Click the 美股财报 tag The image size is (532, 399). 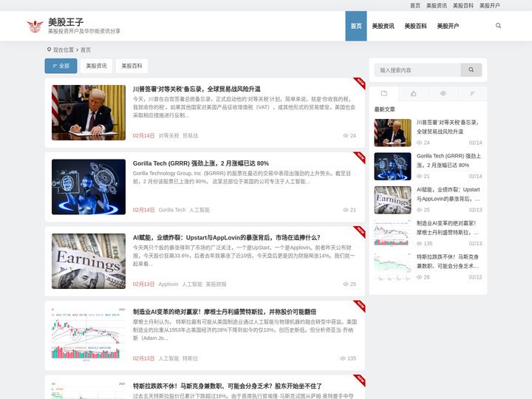point(216,284)
